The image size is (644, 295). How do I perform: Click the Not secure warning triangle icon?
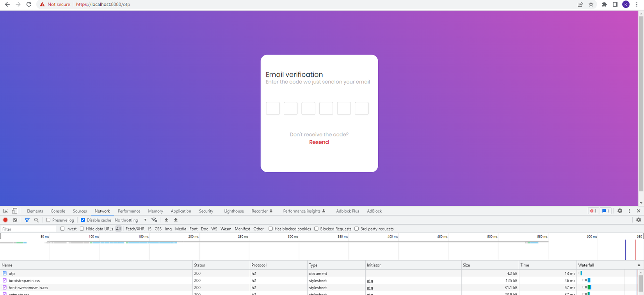point(42,4)
